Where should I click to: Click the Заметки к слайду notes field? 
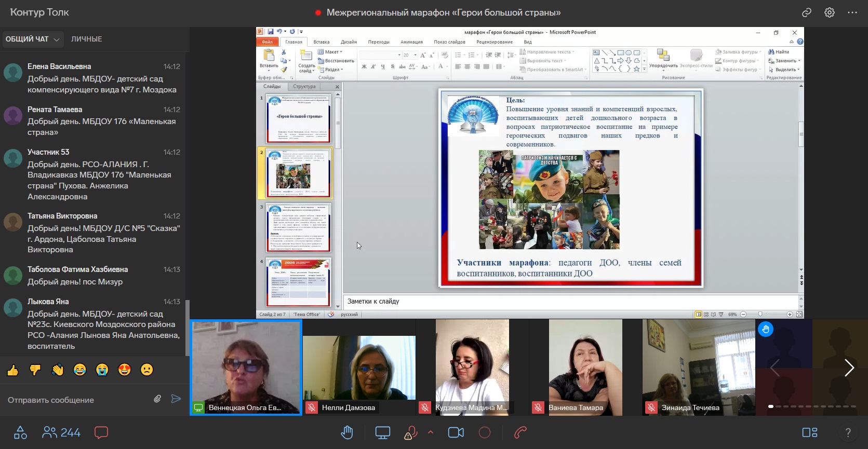[571, 301]
